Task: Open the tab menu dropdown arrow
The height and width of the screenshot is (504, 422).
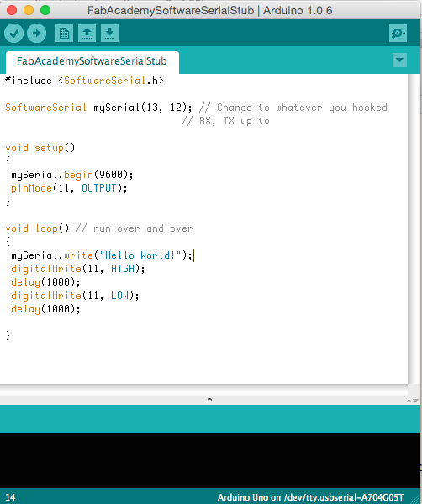Action: (400, 60)
